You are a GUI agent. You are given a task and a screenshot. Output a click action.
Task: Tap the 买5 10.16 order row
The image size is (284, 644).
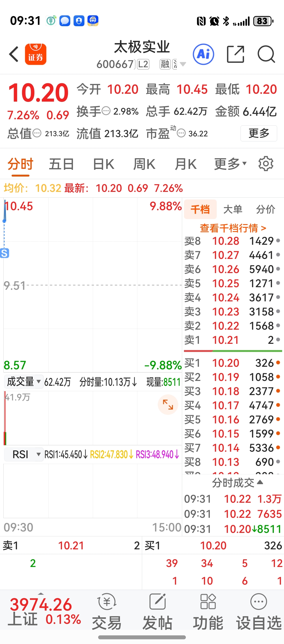[x=233, y=419]
